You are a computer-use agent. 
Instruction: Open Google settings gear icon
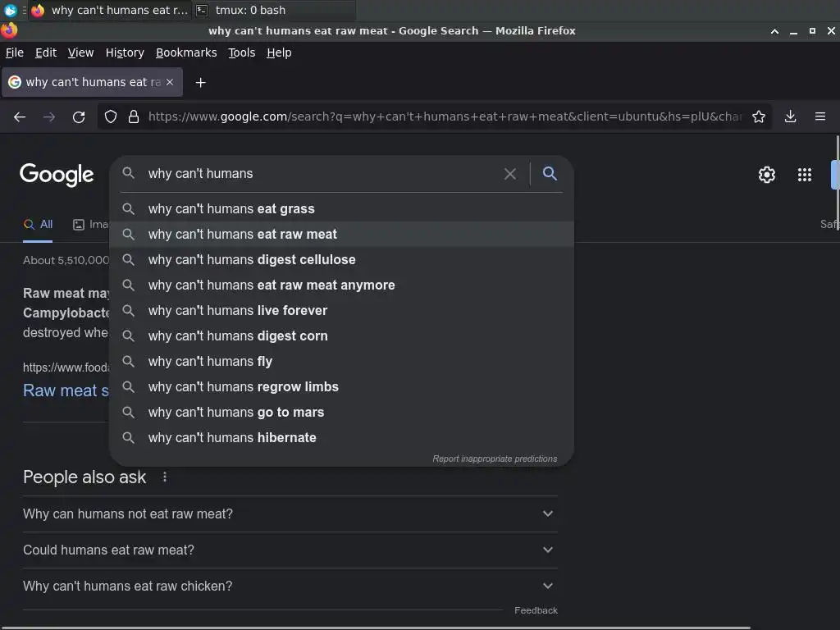point(767,175)
